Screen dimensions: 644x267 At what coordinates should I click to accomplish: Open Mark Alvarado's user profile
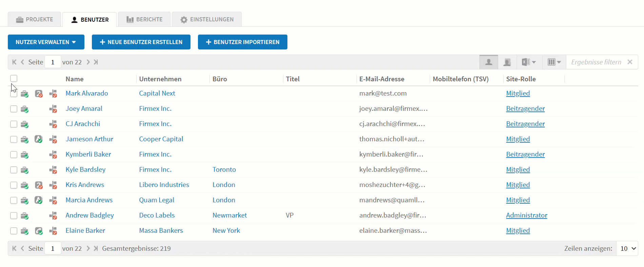(87, 93)
